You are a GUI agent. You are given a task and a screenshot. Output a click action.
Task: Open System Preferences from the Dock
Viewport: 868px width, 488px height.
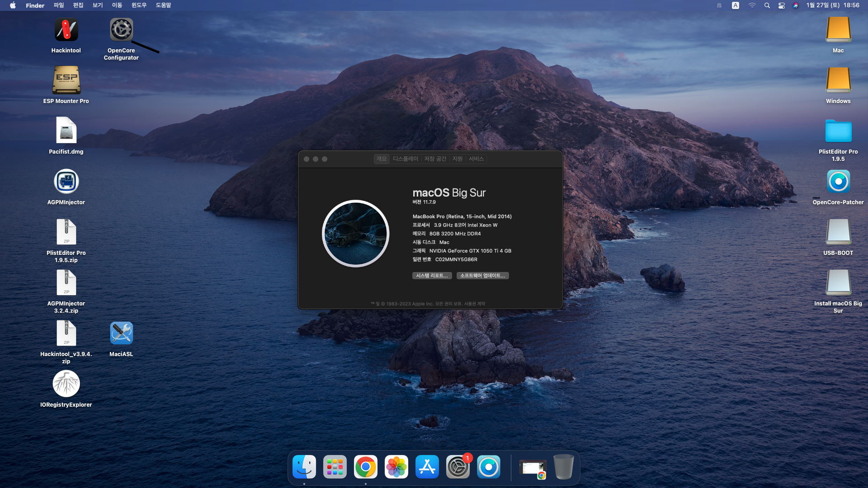click(458, 467)
